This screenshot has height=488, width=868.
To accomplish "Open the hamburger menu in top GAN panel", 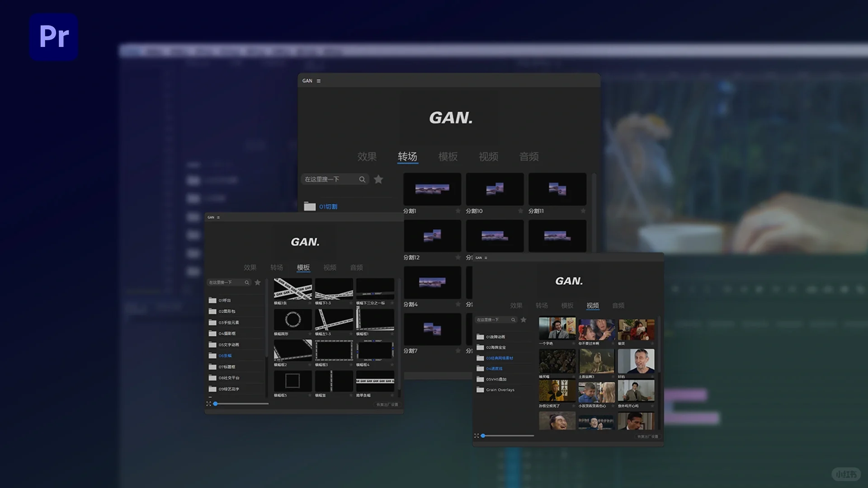I will point(319,81).
